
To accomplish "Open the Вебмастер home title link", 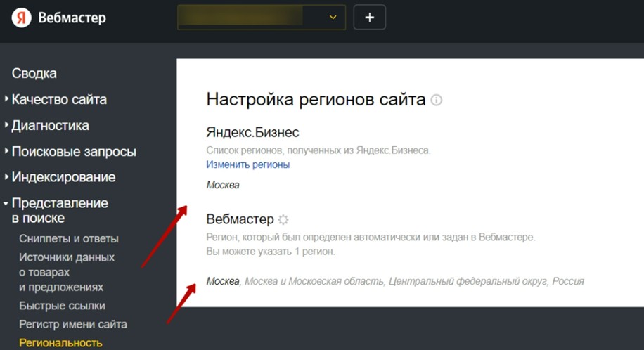I will click(72, 18).
